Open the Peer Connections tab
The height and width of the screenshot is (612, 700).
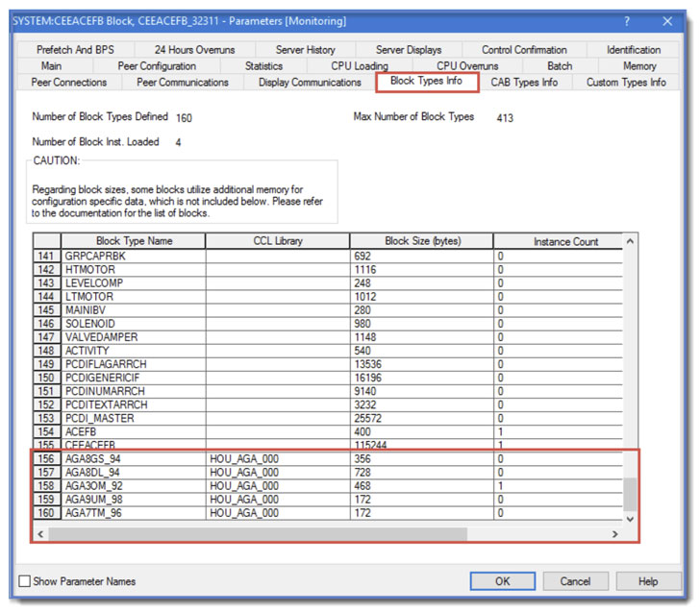(x=68, y=83)
